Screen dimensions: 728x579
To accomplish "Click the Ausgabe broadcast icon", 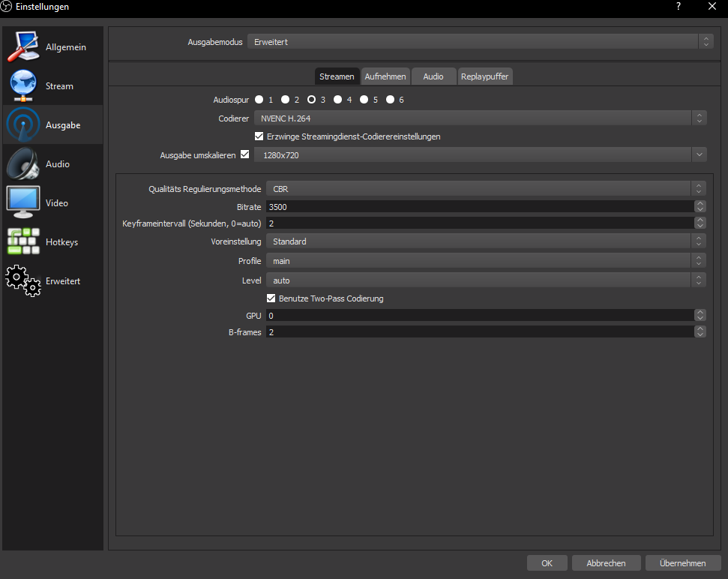I will pyautogui.click(x=23, y=125).
